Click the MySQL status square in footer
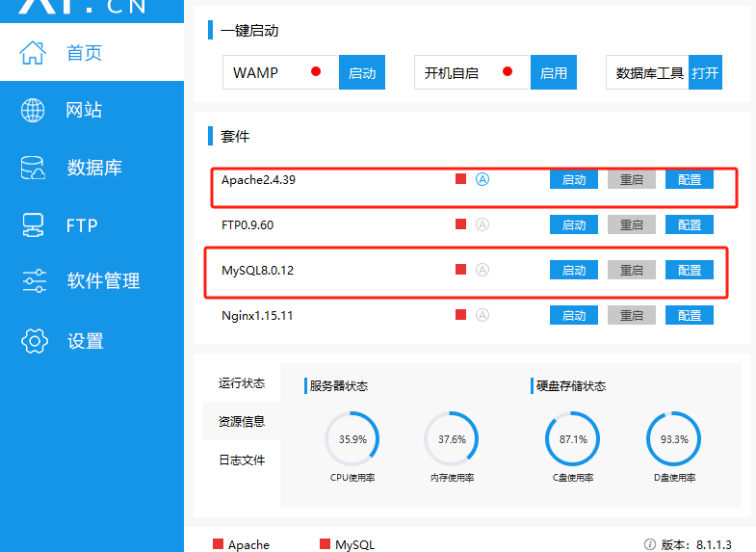The height and width of the screenshot is (552, 756). point(325,543)
